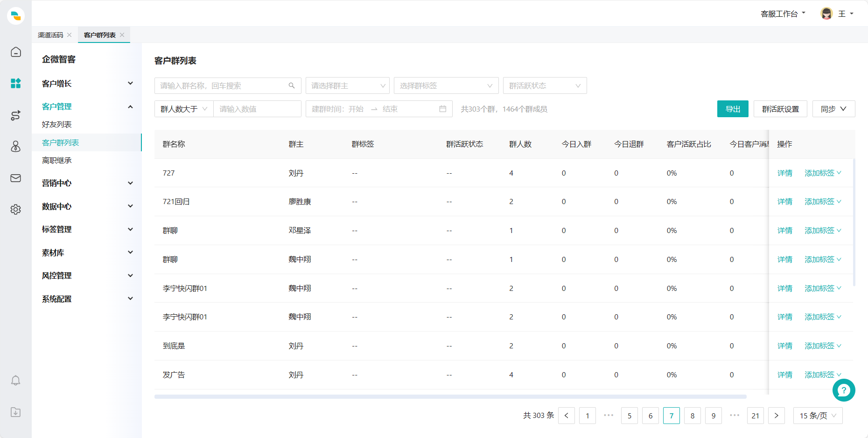Open the settings gear icon in rail
868x438 pixels.
coord(16,209)
